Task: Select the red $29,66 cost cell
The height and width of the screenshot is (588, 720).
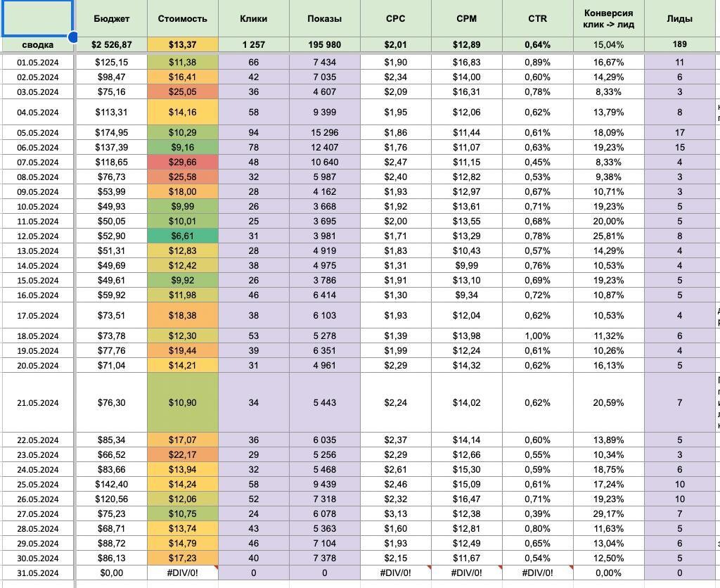Action: pyautogui.click(x=182, y=162)
